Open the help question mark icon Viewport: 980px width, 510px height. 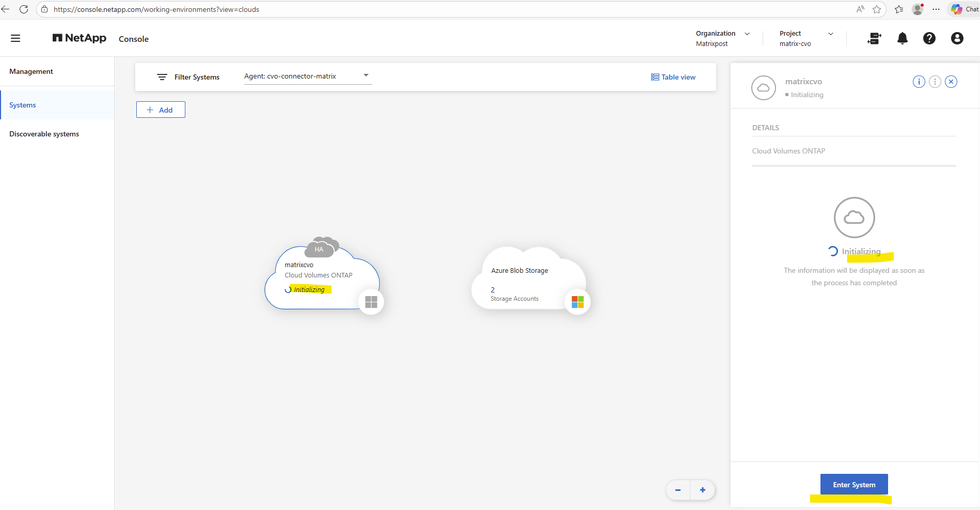point(929,38)
